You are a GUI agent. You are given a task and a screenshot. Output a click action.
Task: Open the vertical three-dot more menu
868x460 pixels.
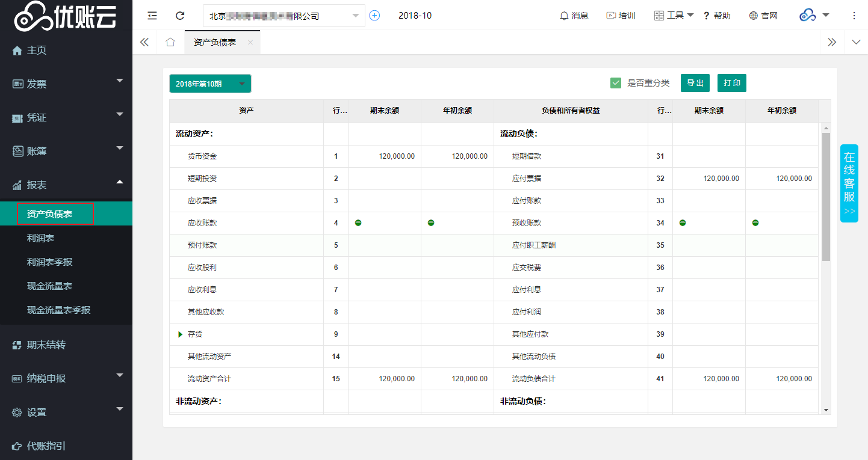pyautogui.click(x=854, y=16)
